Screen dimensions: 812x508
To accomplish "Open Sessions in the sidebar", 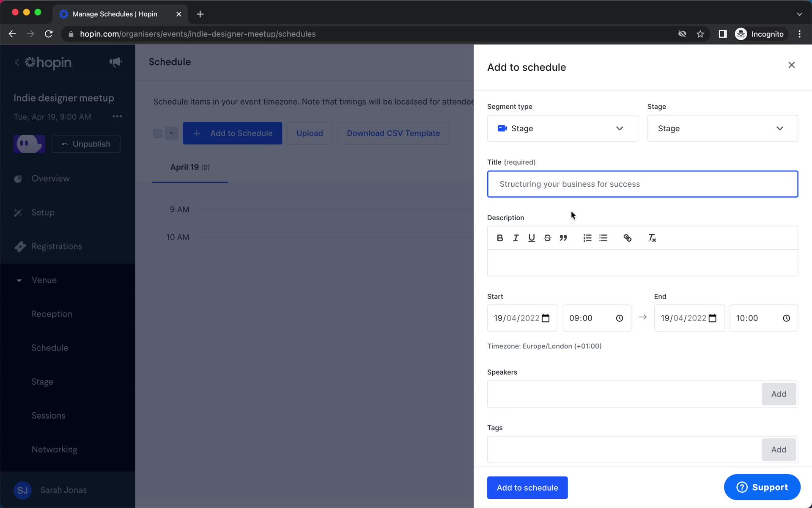I will [x=49, y=416].
